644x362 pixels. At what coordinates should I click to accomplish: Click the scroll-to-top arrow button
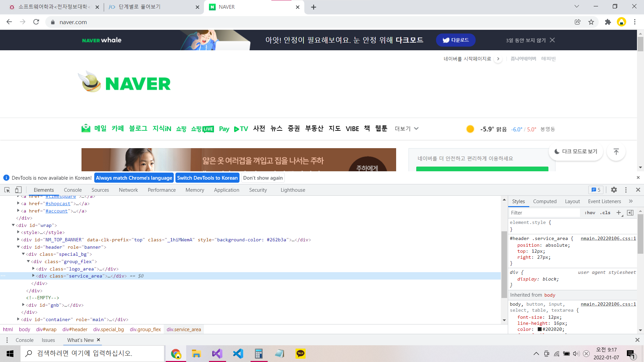point(616,152)
